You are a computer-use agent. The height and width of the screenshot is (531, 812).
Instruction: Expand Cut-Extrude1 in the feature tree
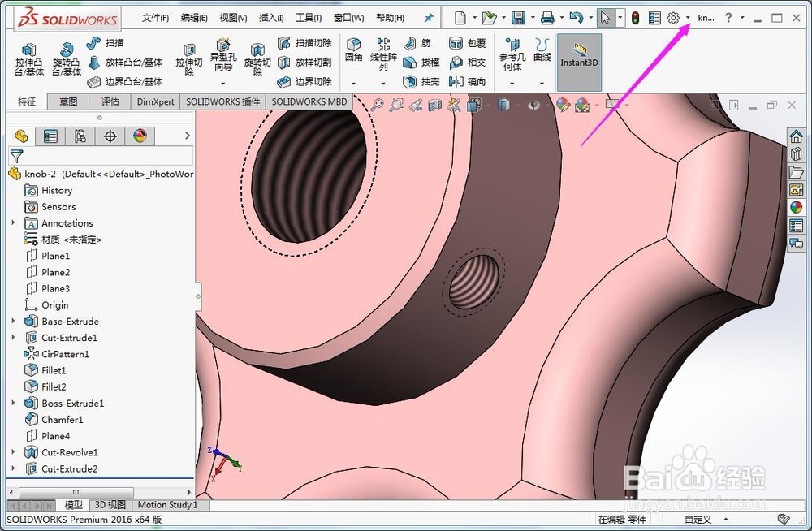[13, 337]
